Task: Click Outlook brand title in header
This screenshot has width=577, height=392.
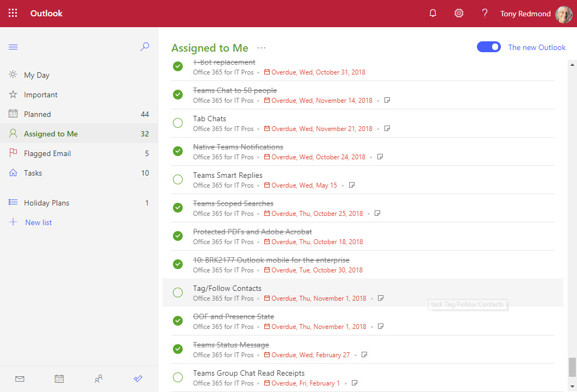Action: point(46,13)
